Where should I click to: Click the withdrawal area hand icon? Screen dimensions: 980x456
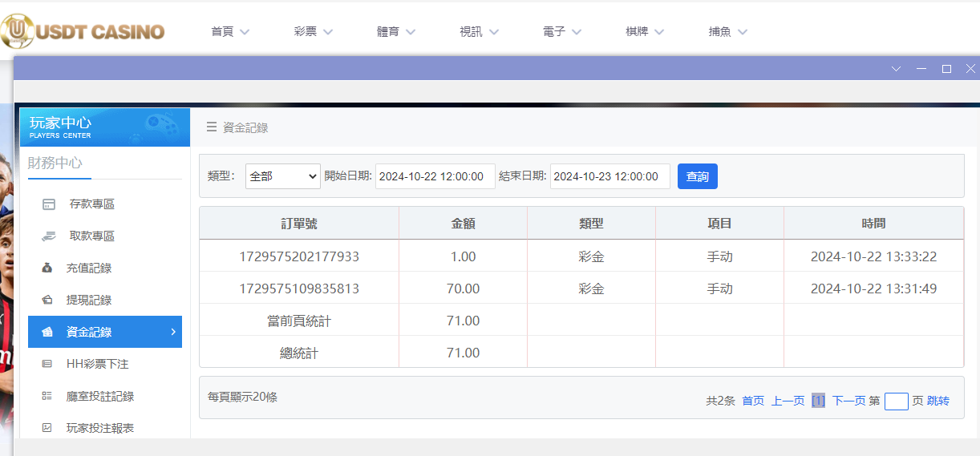(48, 236)
